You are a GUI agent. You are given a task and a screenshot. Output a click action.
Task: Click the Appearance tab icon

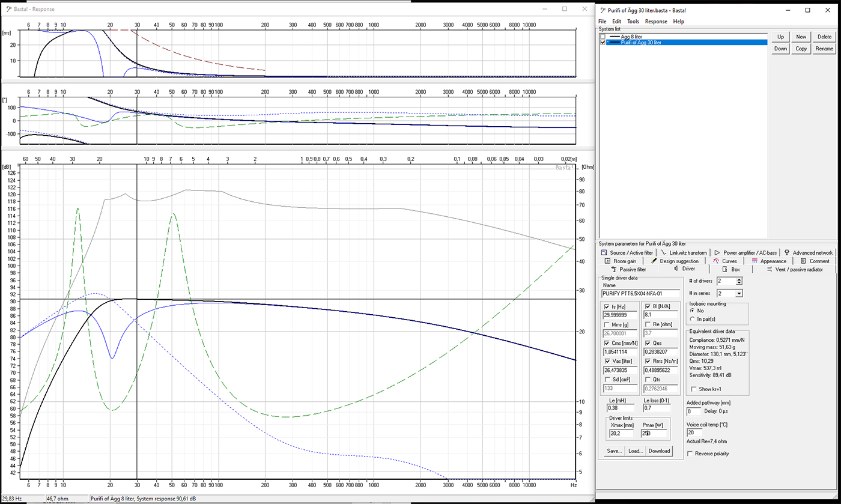754,261
